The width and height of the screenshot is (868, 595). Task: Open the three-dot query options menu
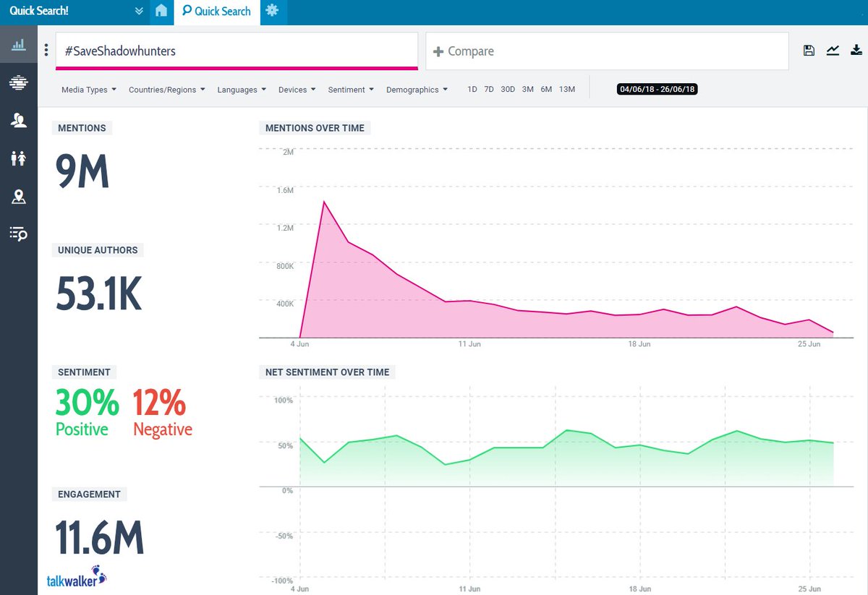[46, 50]
